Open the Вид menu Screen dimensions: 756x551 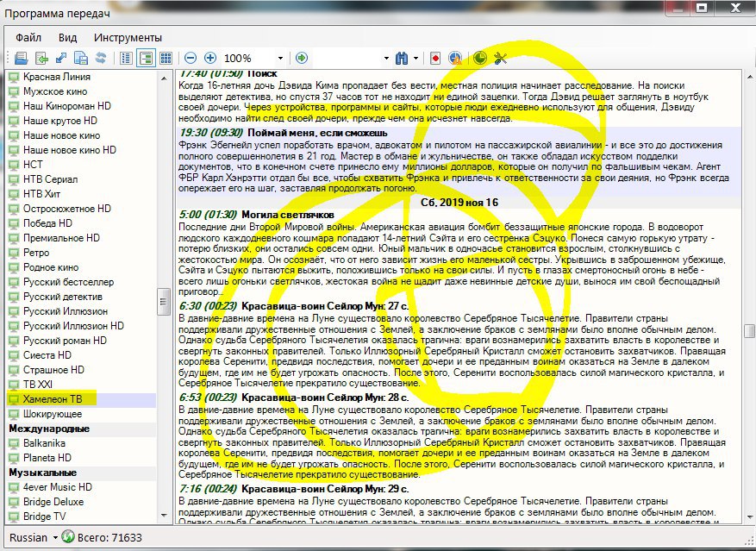[67, 38]
